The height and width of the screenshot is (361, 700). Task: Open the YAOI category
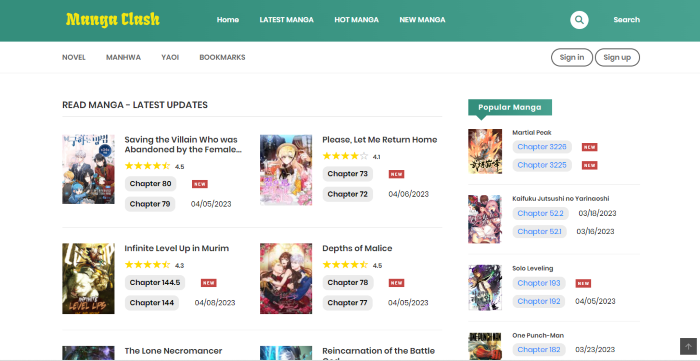(x=170, y=57)
